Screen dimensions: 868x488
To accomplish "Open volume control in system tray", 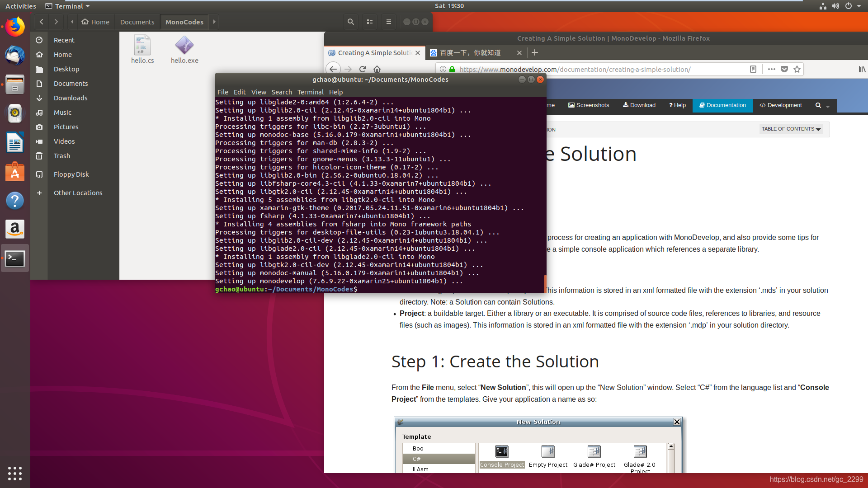I will tap(835, 6).
